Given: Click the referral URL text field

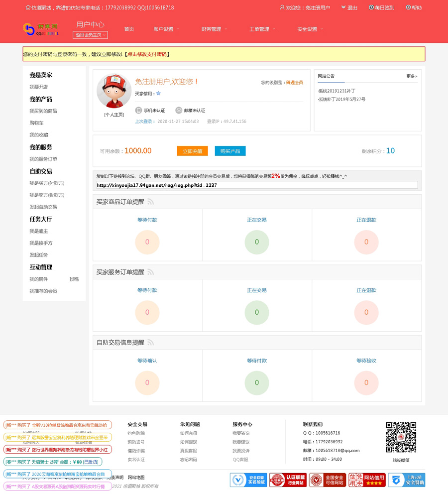Looking at the screenshot, I should [256, 185].
